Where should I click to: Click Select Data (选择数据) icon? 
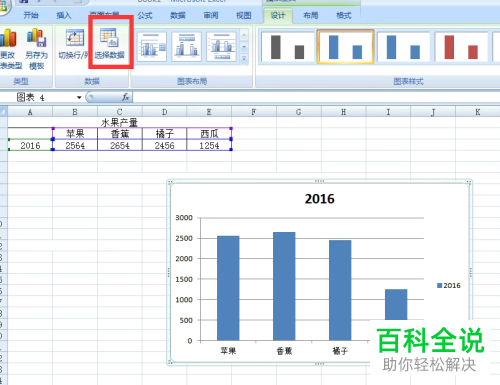tap(109, 37)
